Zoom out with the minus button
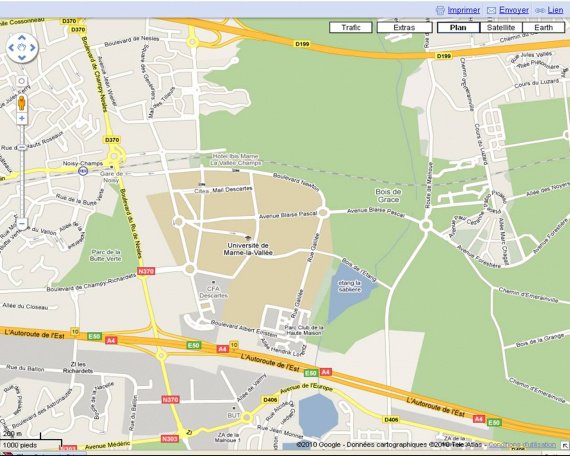Viewport: 570px width, 456px height. (x=22, y=223)
